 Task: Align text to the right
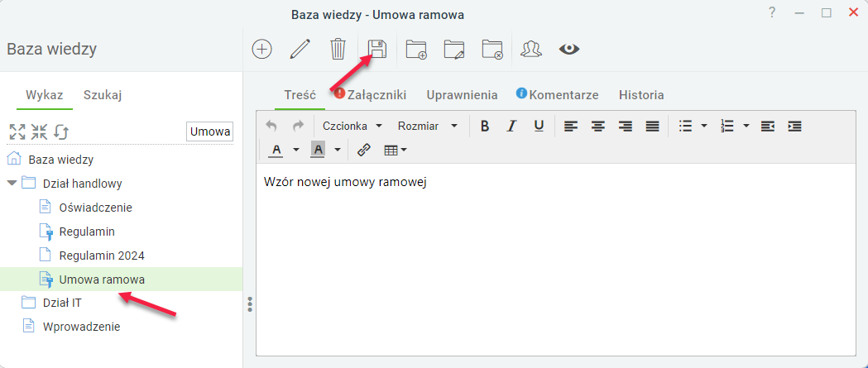tap(626, 127)
